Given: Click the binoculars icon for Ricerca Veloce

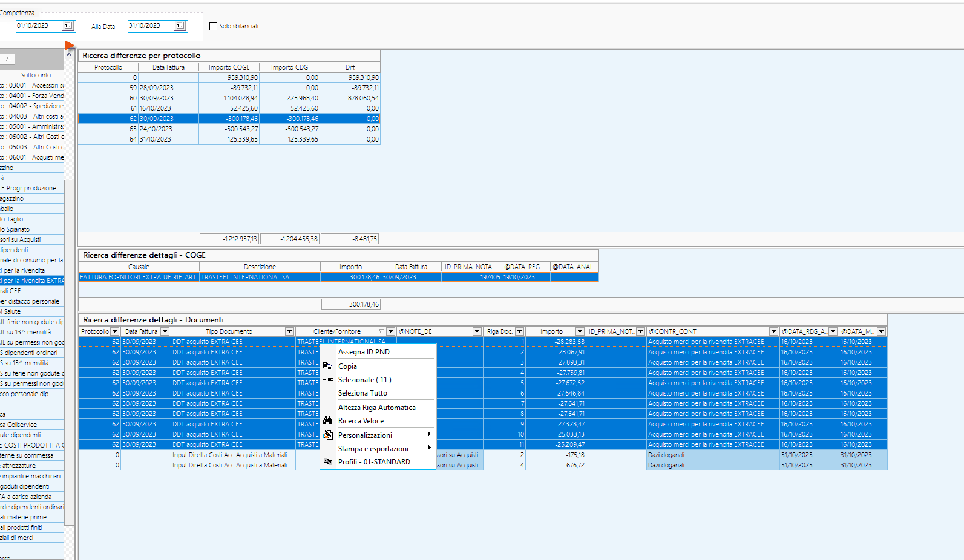Looking at the screenshot, I should tap(328, 420).
